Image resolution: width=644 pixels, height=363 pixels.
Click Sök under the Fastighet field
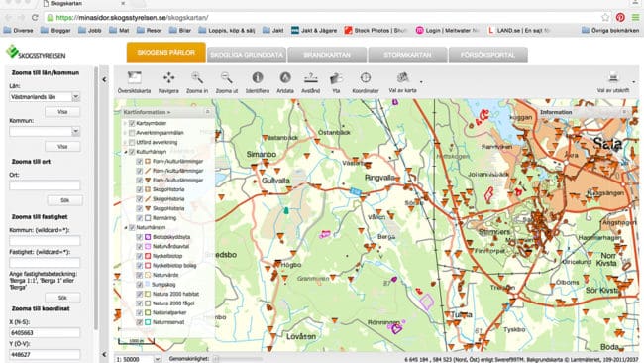(x=62, y=298)
